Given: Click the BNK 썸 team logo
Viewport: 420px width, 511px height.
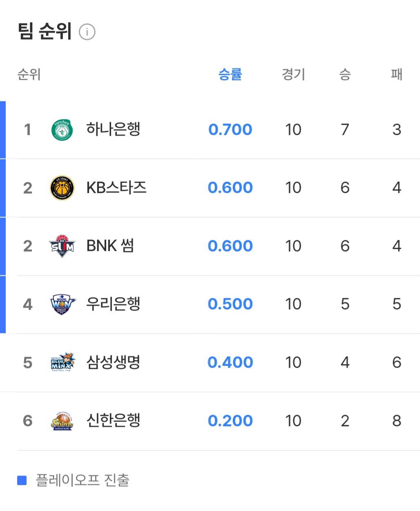Looking at the screenshot, I should (x=62, y=246).
